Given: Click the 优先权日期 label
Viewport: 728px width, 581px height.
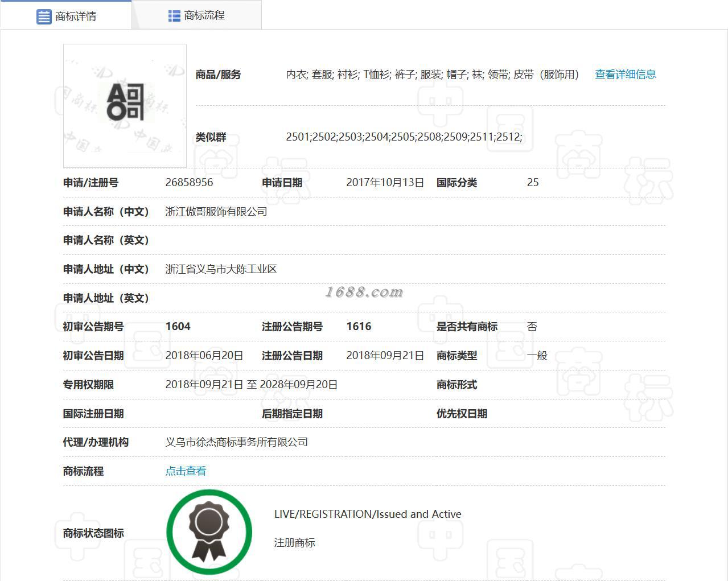Looking at the screenshot, I should coord(462,414).
